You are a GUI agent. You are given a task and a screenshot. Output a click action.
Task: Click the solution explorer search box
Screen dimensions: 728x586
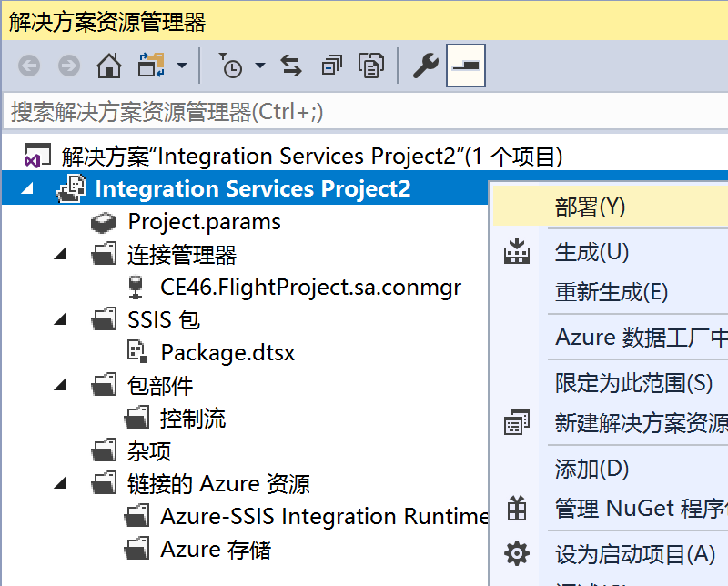(x=364, y=112)
